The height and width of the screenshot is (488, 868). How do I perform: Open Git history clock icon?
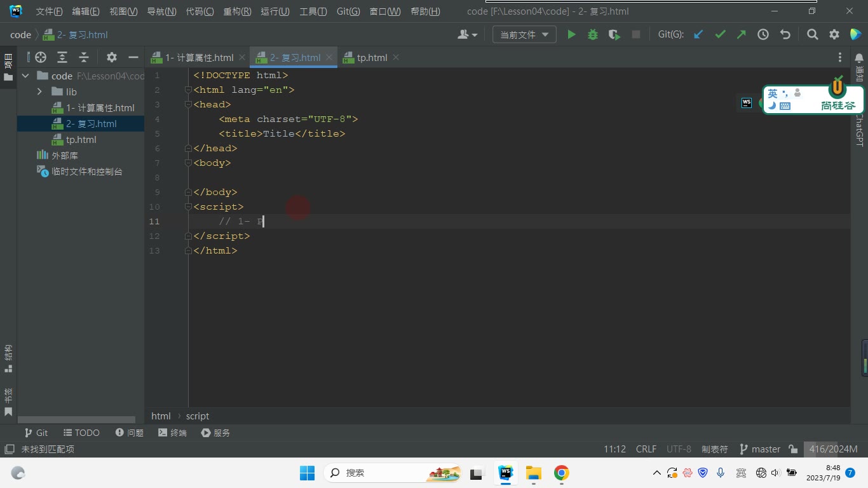(763, 35)
